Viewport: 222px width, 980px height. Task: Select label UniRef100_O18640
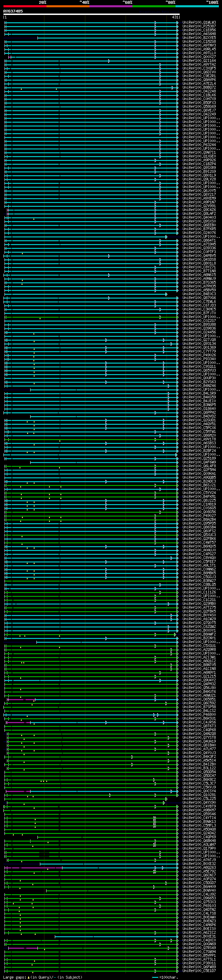click(199, 408)
